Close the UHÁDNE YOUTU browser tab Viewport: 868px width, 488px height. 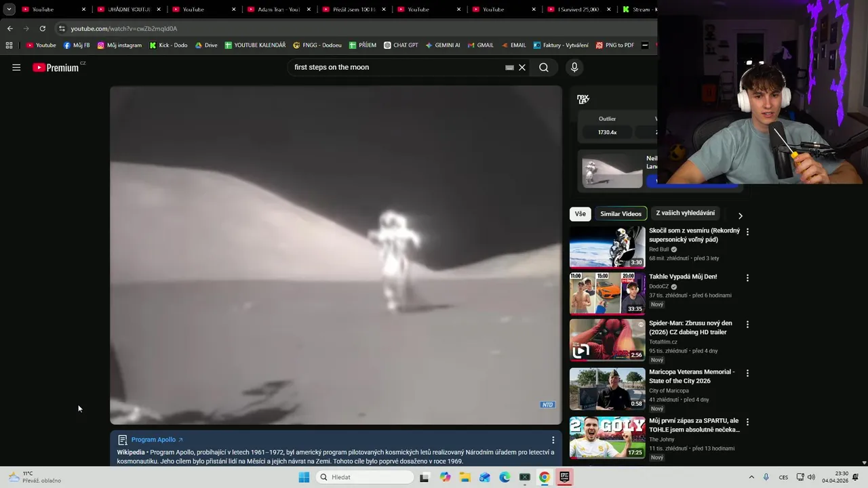point(159,9)
